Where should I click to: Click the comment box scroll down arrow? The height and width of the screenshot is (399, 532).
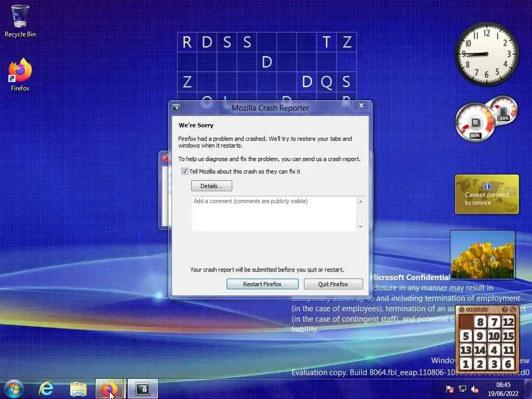click(x=361, y=227)
